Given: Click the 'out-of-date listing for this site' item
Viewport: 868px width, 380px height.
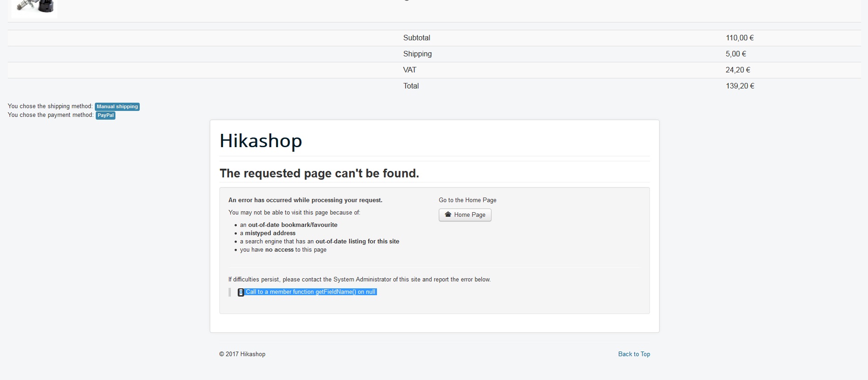Looking at the screenshot, I should [x=320, y=242].
